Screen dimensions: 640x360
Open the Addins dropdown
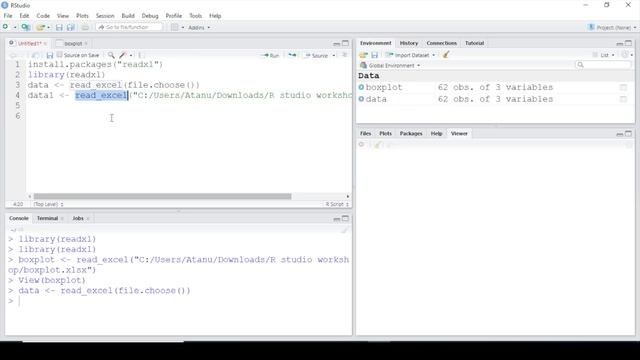point(199,27)
